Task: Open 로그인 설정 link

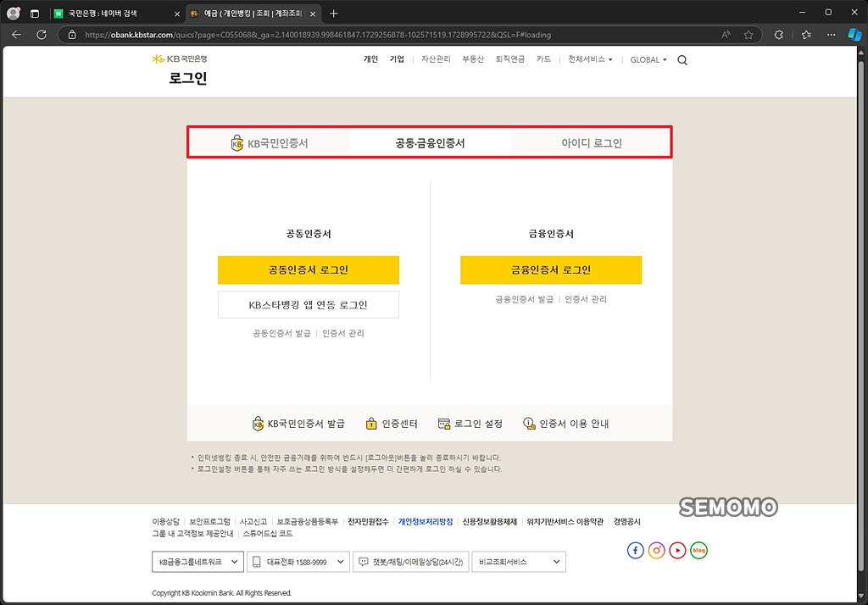Action: pos(470,424)
